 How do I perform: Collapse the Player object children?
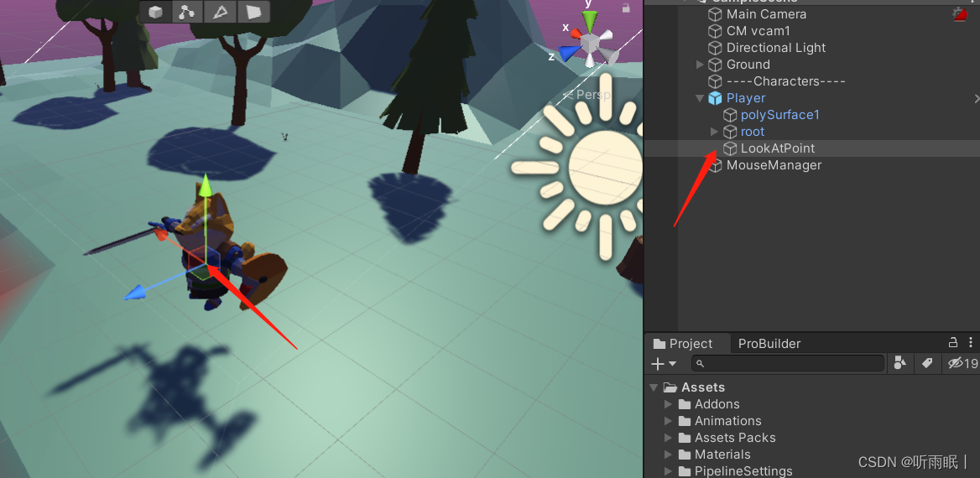700,98
